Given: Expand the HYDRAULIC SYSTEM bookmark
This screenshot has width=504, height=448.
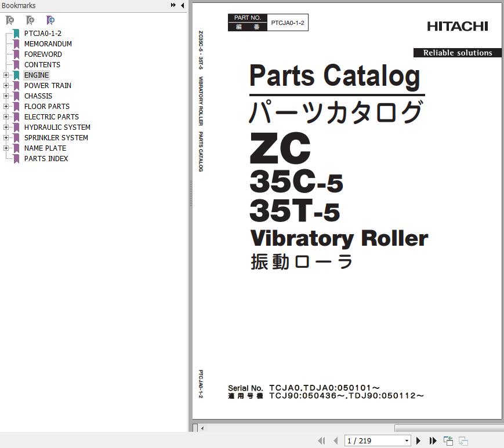Looking at the screenshot, I should 6,127.
